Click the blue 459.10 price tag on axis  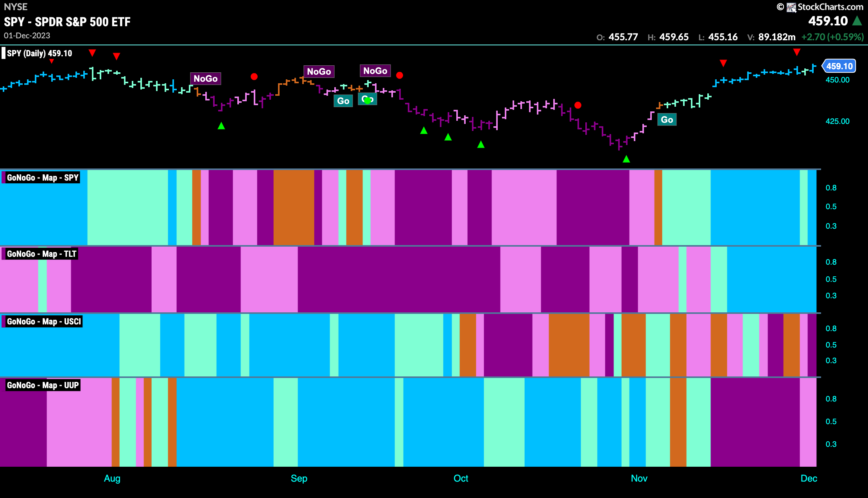coord(839,66)
